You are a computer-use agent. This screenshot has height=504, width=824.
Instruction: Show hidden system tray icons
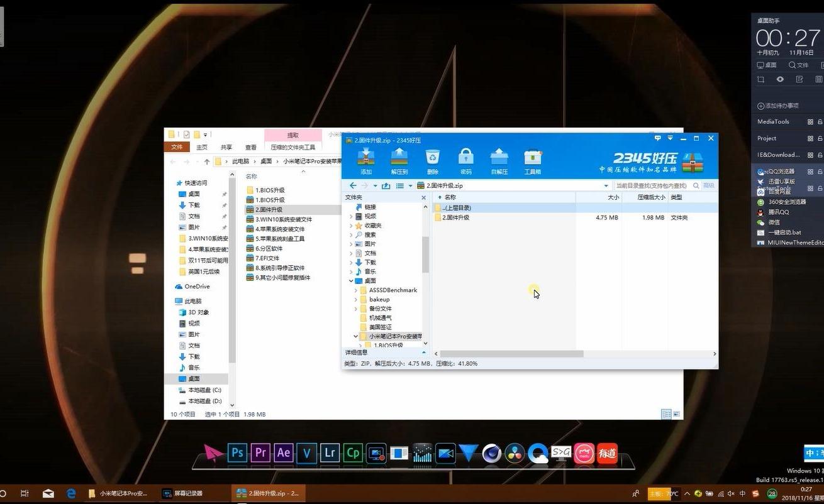[x=687, y=493]
